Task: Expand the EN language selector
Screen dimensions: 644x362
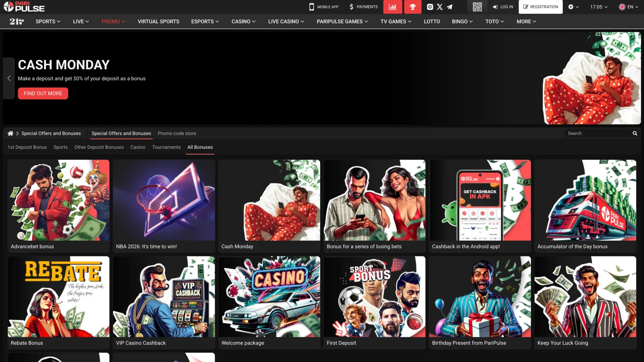Action: click(628, 7)
